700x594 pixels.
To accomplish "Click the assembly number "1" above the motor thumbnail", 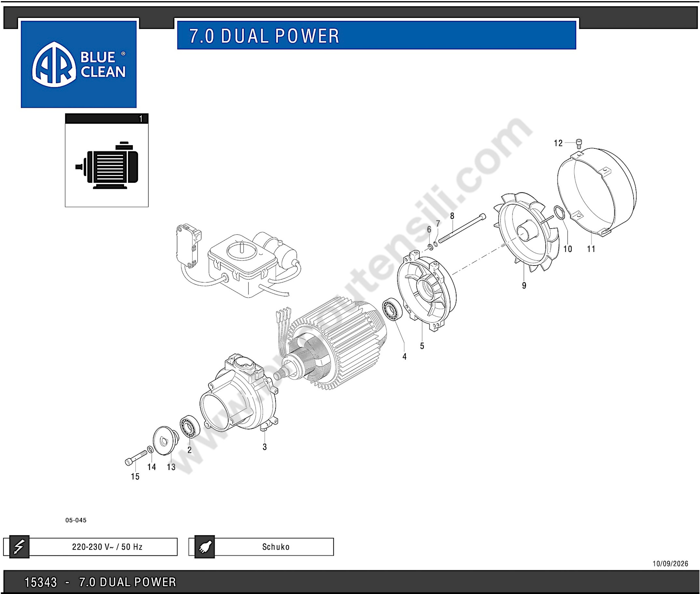I will tap(141, 119).
